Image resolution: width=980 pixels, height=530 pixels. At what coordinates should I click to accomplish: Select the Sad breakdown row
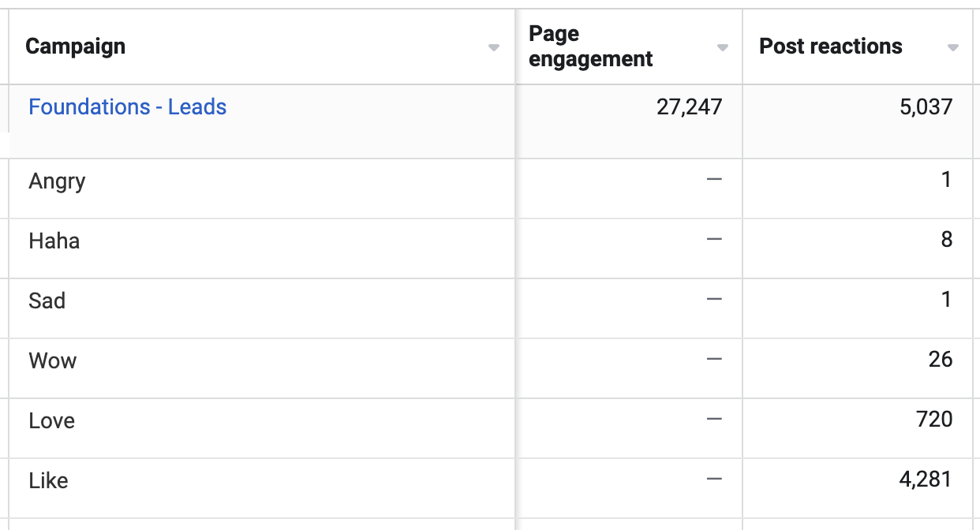coord(490,308)
